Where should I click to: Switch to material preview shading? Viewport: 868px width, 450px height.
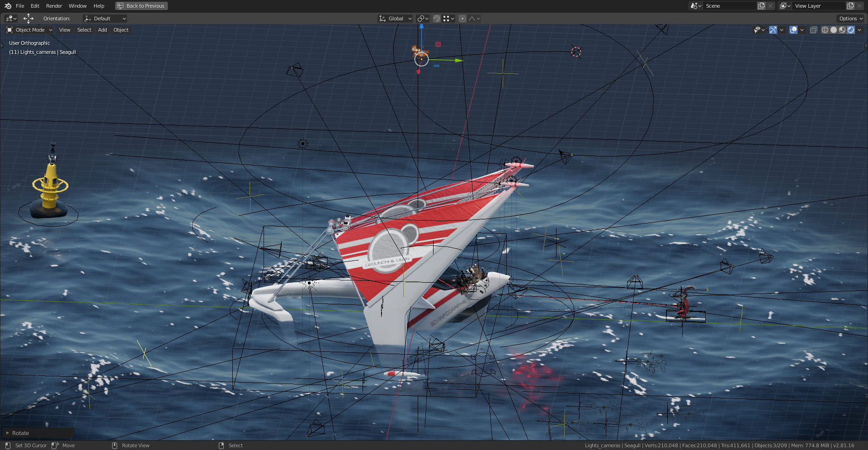[842, 30]
